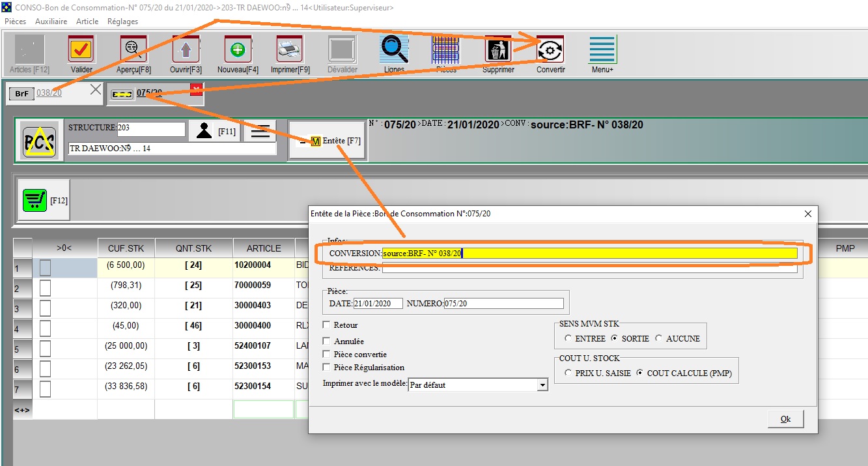Check the Pièce Régularisation checkbox

[327, 367]
